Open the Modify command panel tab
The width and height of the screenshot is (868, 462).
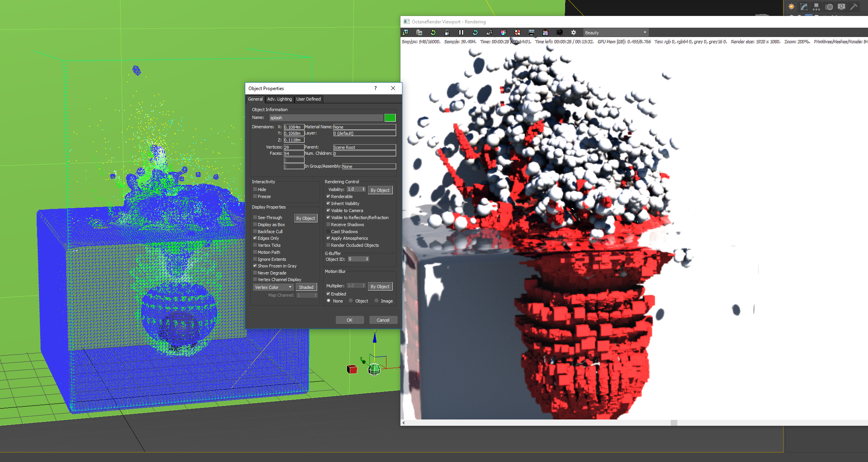click(x=804, y=7)
